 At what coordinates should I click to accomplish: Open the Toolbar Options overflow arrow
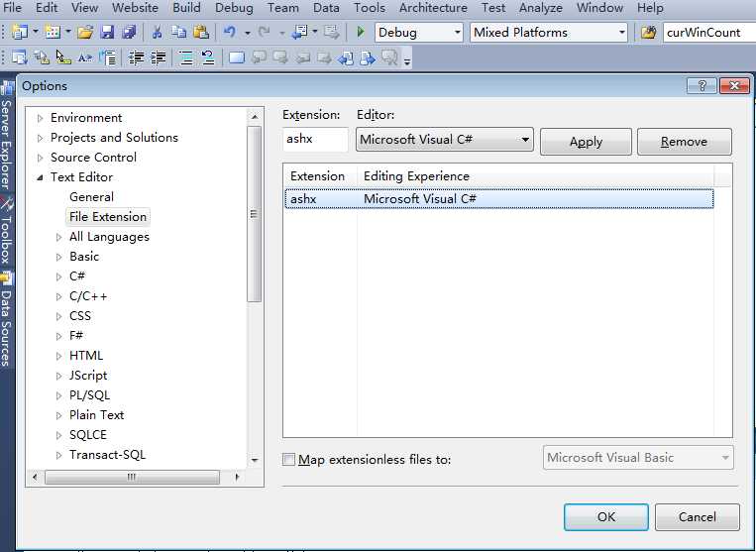coord(407,59)
